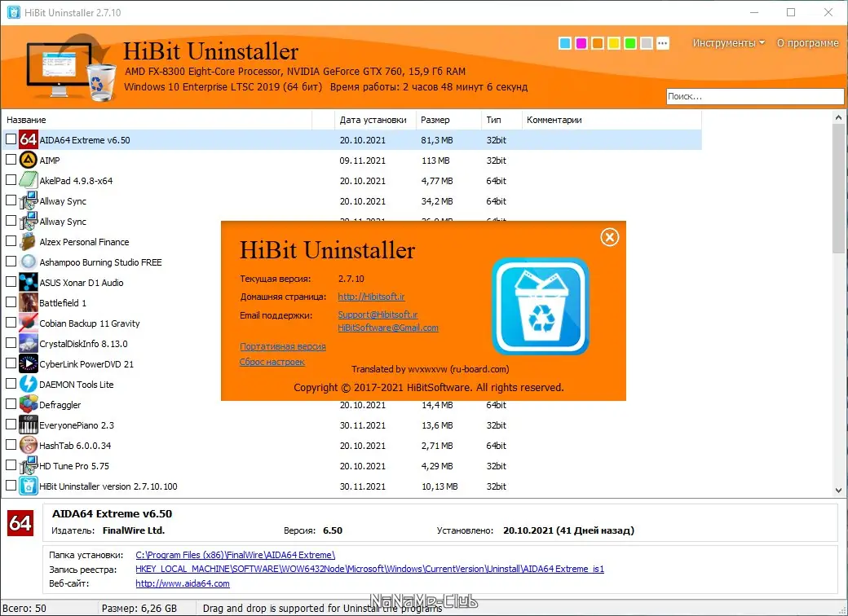Select the blue color theme swatch

point(564,43)
